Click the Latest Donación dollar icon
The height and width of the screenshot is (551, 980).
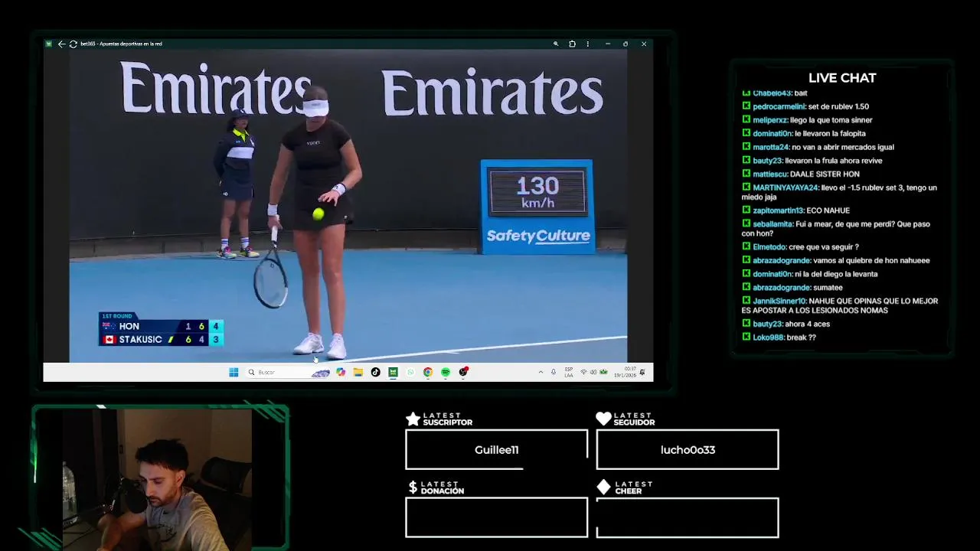point(413,487)
